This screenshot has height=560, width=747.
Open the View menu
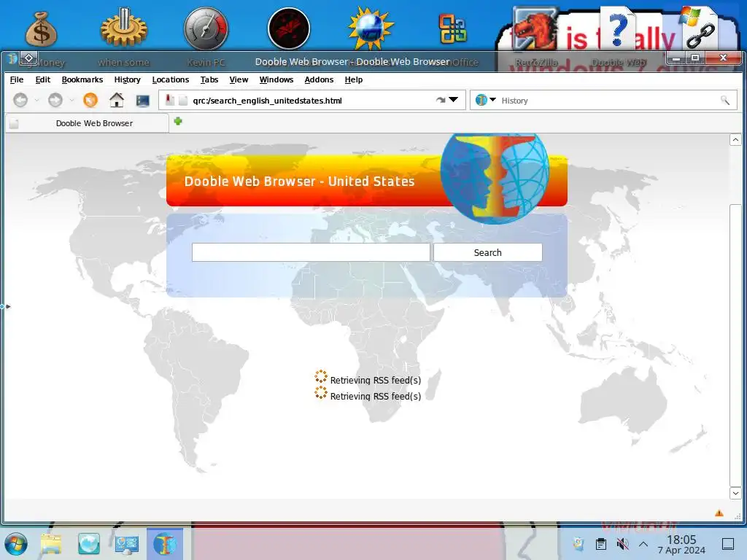click(239, 79)
